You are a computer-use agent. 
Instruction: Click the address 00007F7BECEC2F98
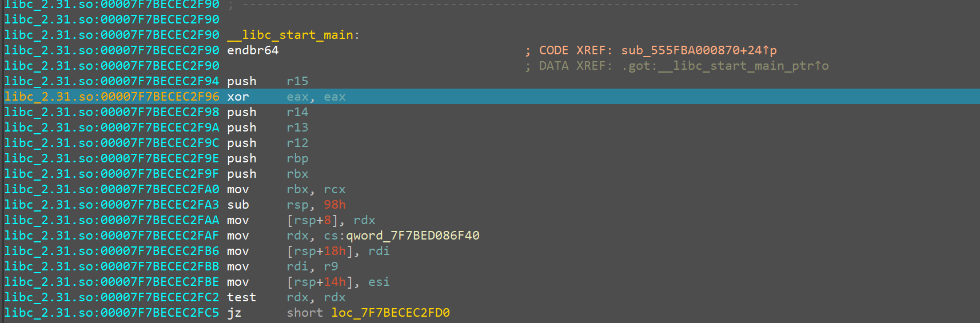160,112
